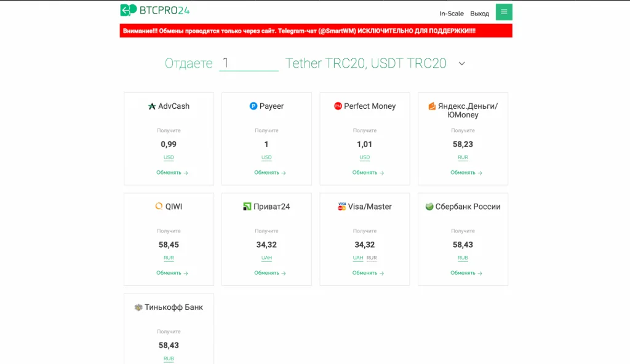
Task: Select UAH currency in Visa/Master card
Action: pyautogui.click(x=357, y=258)
